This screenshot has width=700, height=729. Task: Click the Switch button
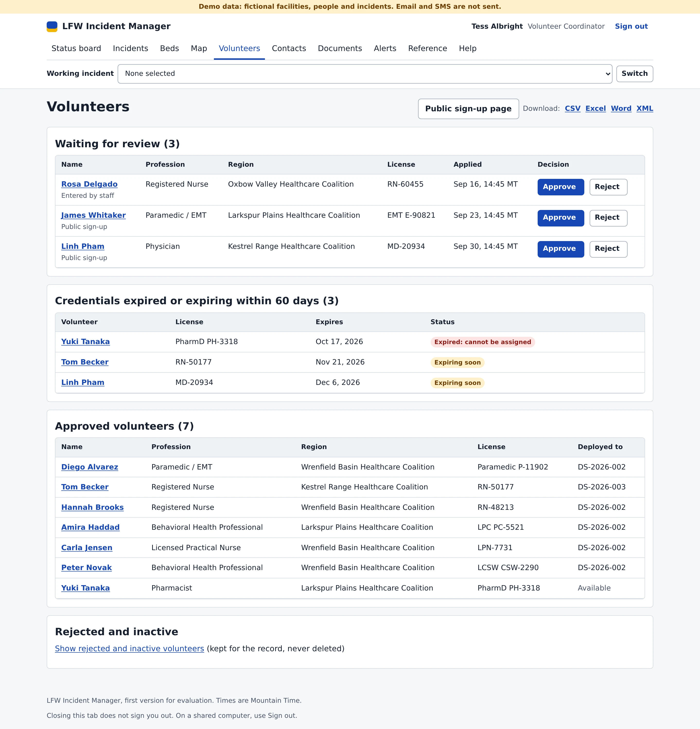click(635, 74)
